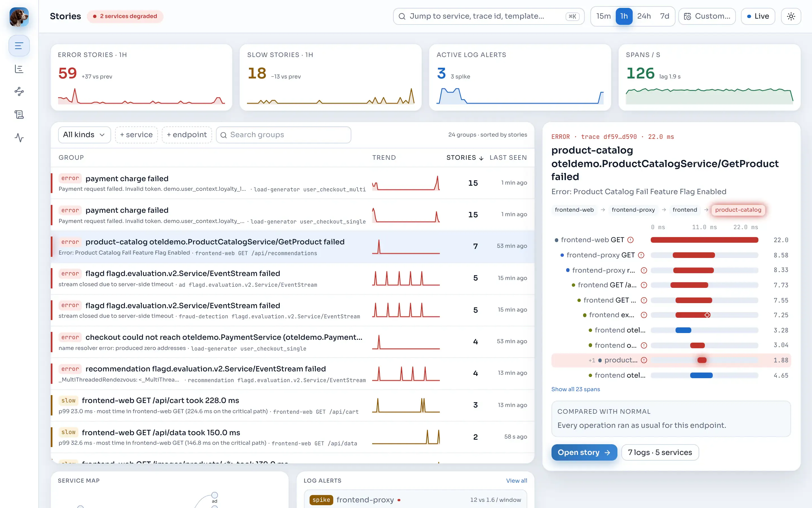Image resolution: width=812 pixels, height=508 pixels.
Task: Select the 24h time range
Action: [x=644, y=16]
